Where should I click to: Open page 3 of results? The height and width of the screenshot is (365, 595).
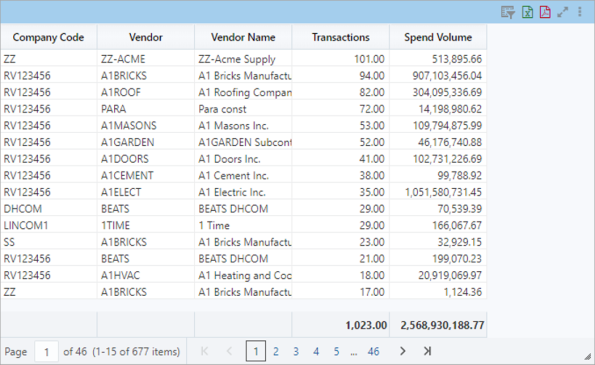coord(296,351)
